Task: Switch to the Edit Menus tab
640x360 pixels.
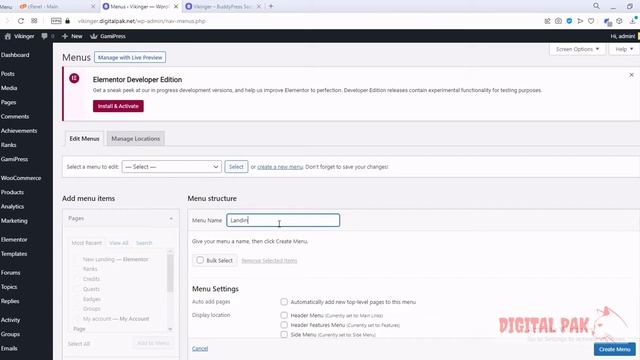Action: tap(84, 138)
